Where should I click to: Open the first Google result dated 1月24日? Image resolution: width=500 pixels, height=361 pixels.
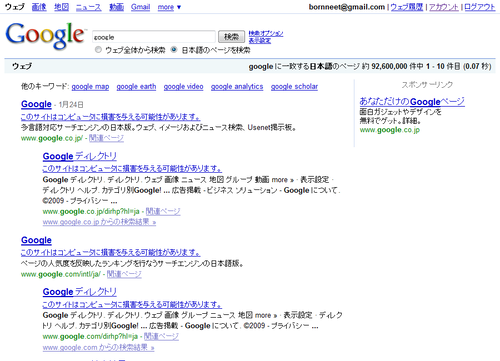pyautogui.click(x=36, y=104)
